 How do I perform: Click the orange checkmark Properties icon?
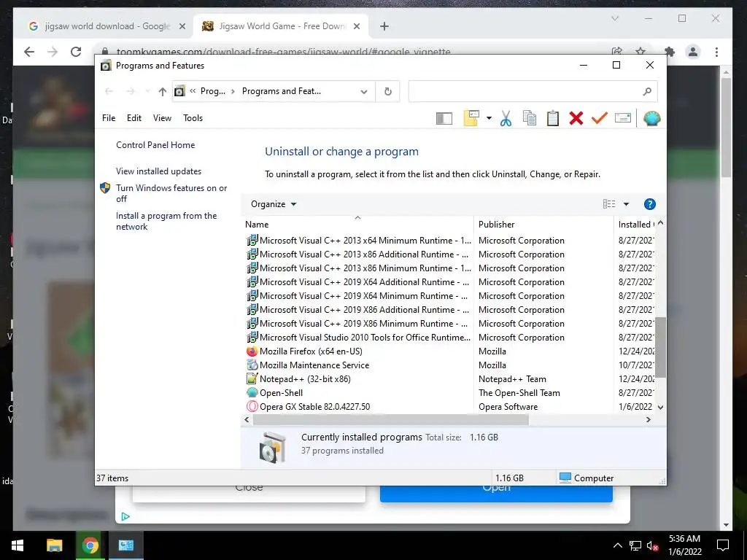(600, 117)
